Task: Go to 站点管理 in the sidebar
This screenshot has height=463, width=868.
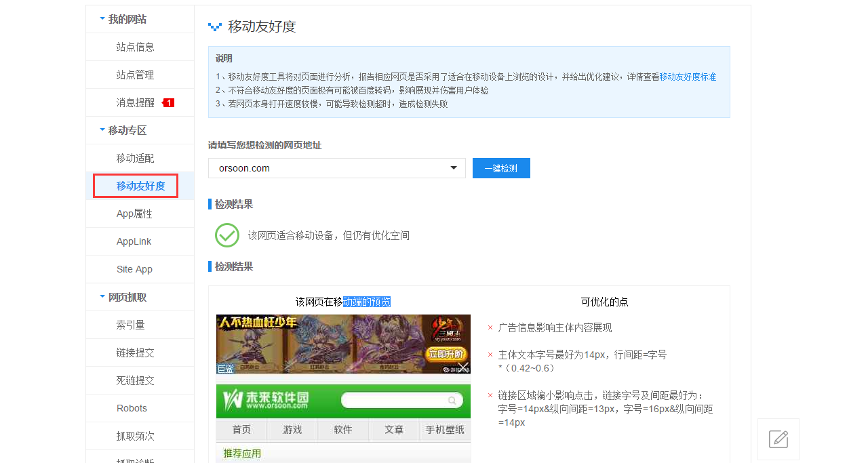Action: click(135, 75)
